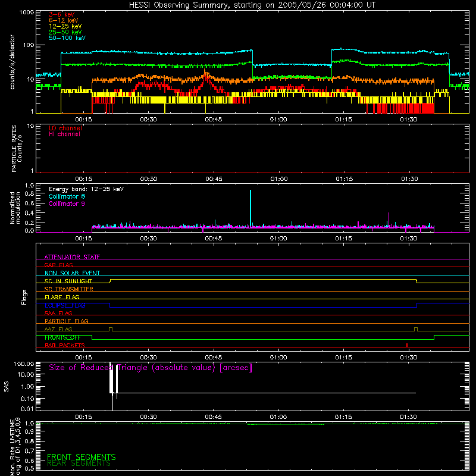Click the Normalized modulation axis label
The image size is (476, 476).
(x=15, y=208)
